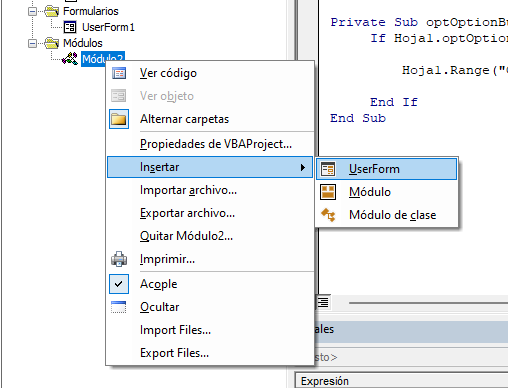Click the If Hoja1.optOption code line

[x=439, y=38]
